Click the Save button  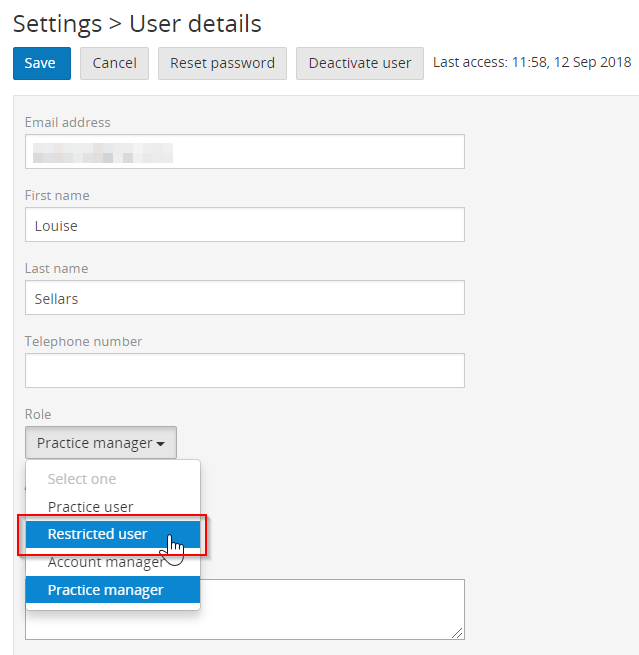tap(42, 63)
